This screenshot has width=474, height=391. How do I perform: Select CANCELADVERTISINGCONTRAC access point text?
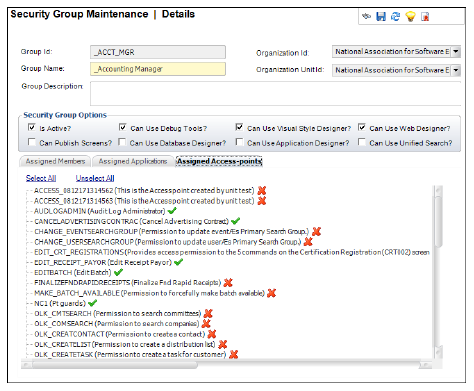coord(131,221)
